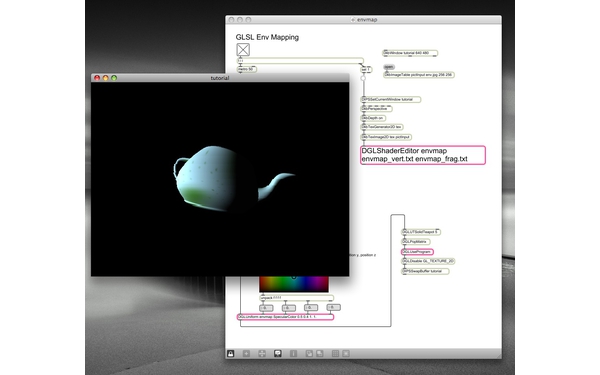
Task: Click the presentation mode icon in bottom toolbar
Action: click(278, 354)
